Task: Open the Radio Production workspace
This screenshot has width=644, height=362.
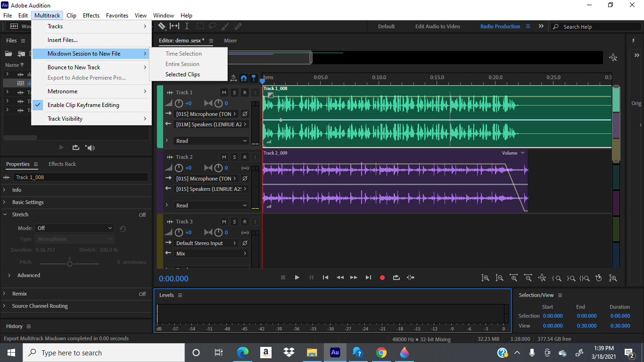Action: (x=500, y=26)
